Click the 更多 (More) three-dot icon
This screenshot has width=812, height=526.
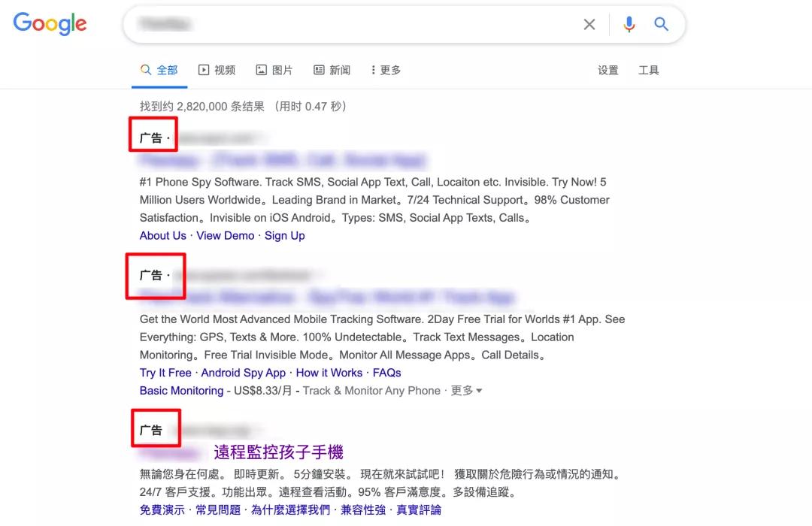coord(374,69)
